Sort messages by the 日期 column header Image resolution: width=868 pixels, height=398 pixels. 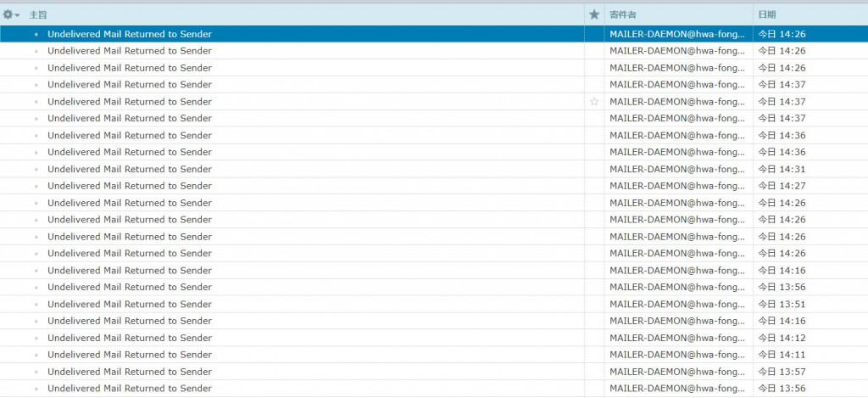(x=766, y=15)
